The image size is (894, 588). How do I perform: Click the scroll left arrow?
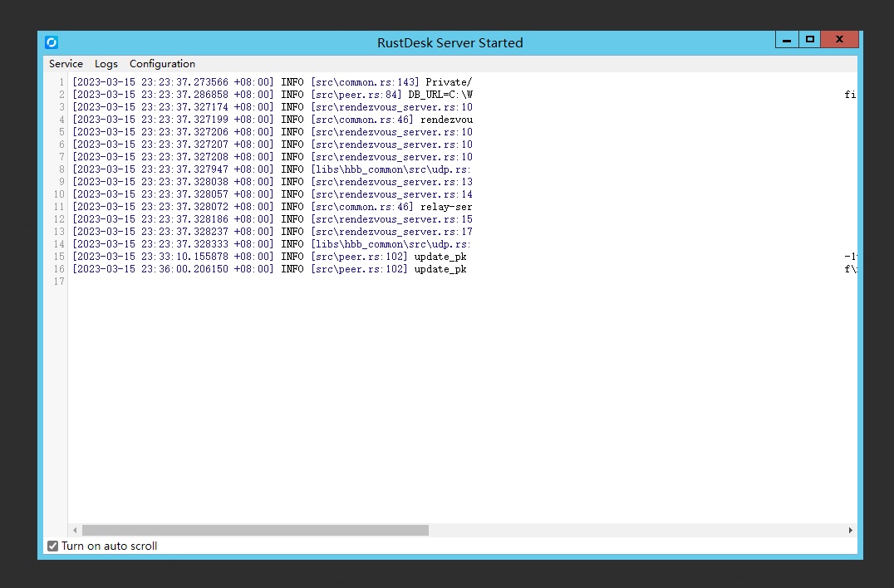[x=75, y=530]
